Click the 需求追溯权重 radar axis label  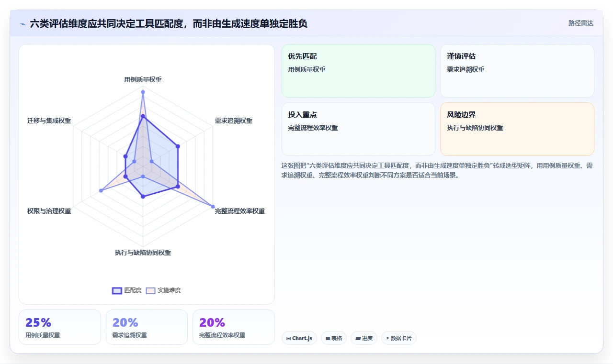[x=234, y=121]
